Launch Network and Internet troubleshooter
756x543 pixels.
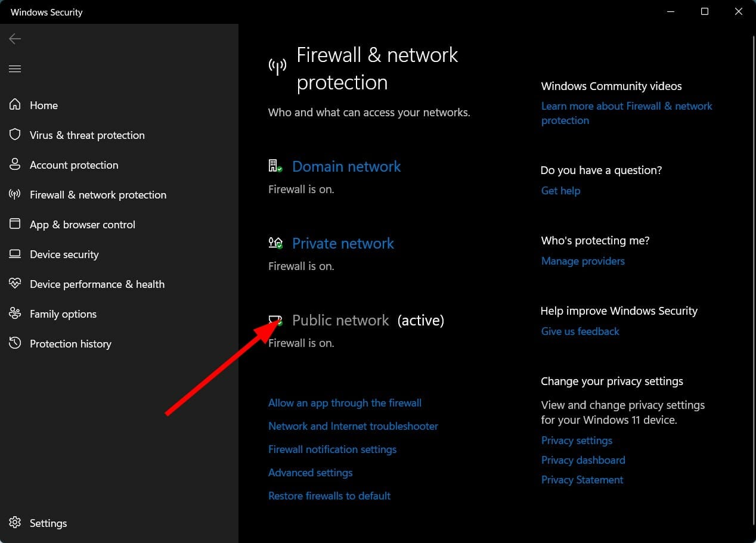coord(353,426)
